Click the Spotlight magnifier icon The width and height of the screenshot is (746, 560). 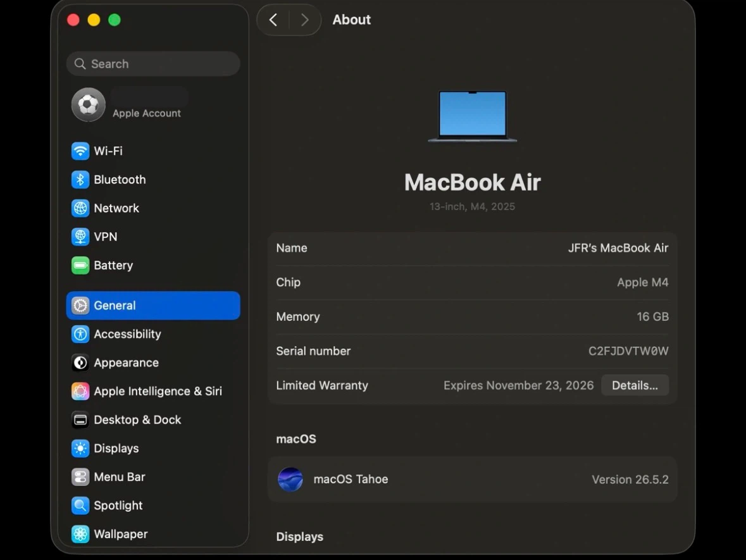point(80,506)
